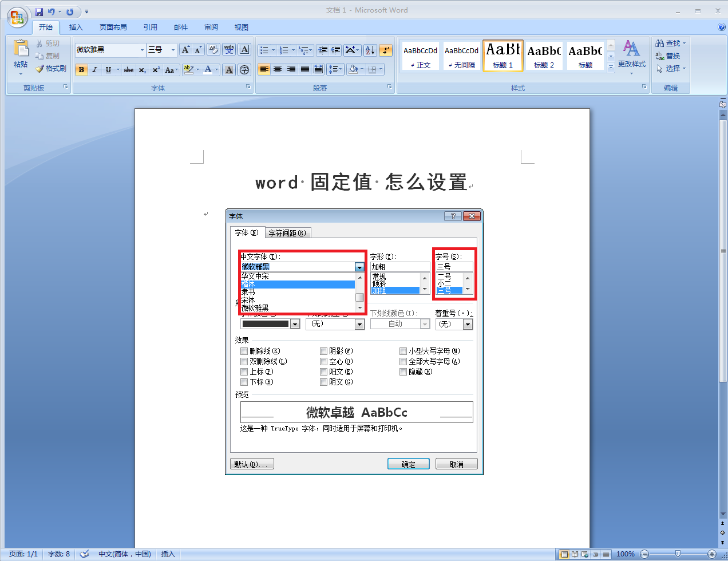Open the 中文字体 dropdown arrow in dialog

pos(359,267)
